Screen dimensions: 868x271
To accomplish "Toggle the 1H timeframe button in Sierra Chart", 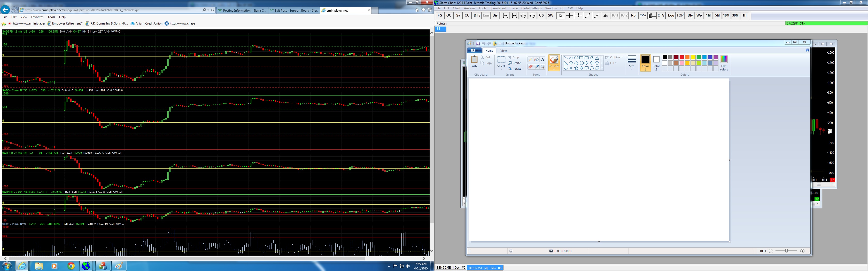I will tap(744, 15).
